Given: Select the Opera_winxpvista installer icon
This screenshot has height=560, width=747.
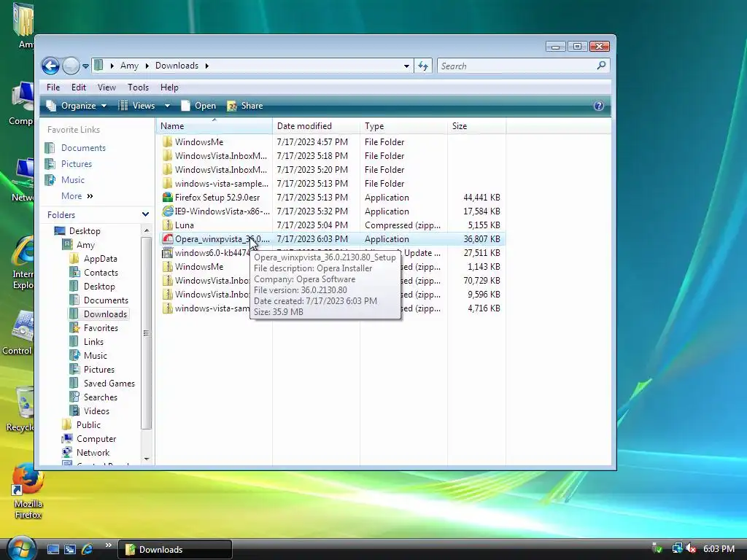Looking at the screenshot, I should coord(167,238).
